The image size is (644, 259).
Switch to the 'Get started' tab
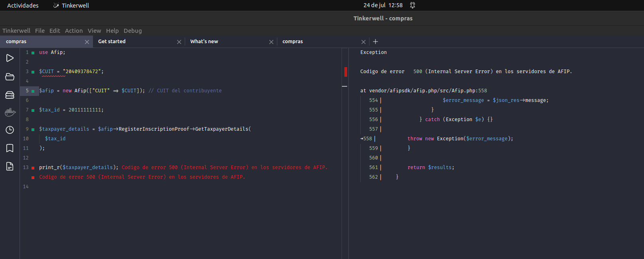(112, 42)
